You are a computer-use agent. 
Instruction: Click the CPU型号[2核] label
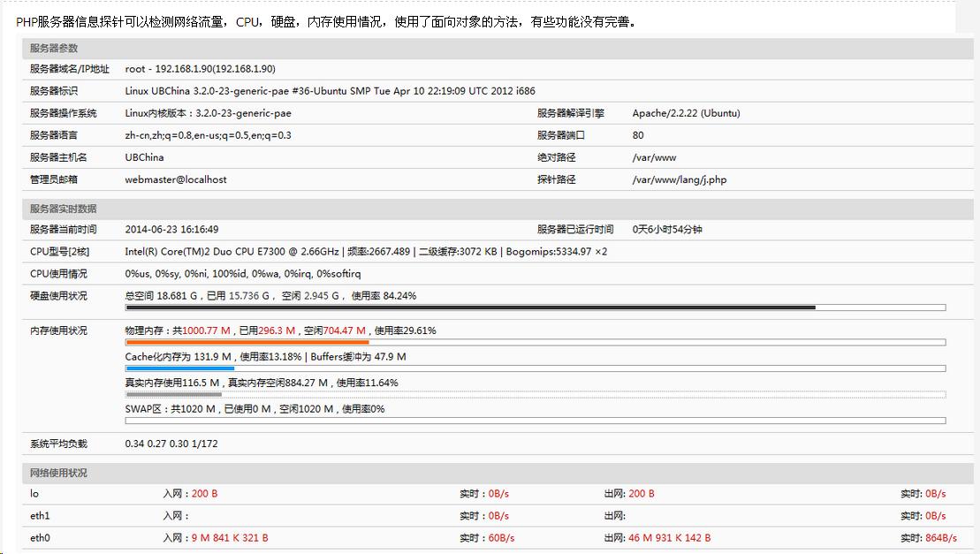coord(59,252)
